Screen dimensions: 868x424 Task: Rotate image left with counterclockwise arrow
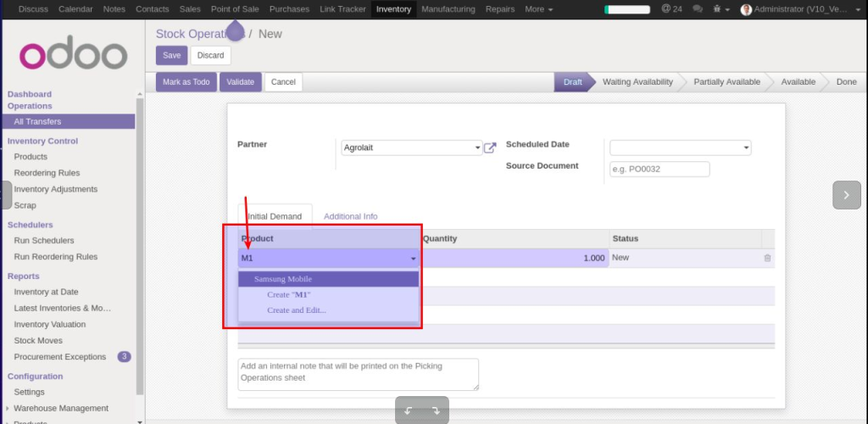tap(408, 410)
